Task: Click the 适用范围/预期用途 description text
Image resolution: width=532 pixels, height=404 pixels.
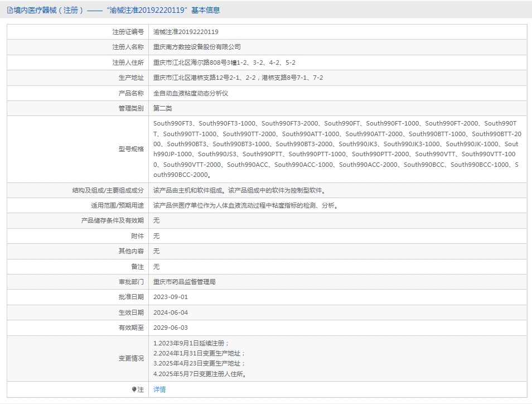Action: coord(246,206)
